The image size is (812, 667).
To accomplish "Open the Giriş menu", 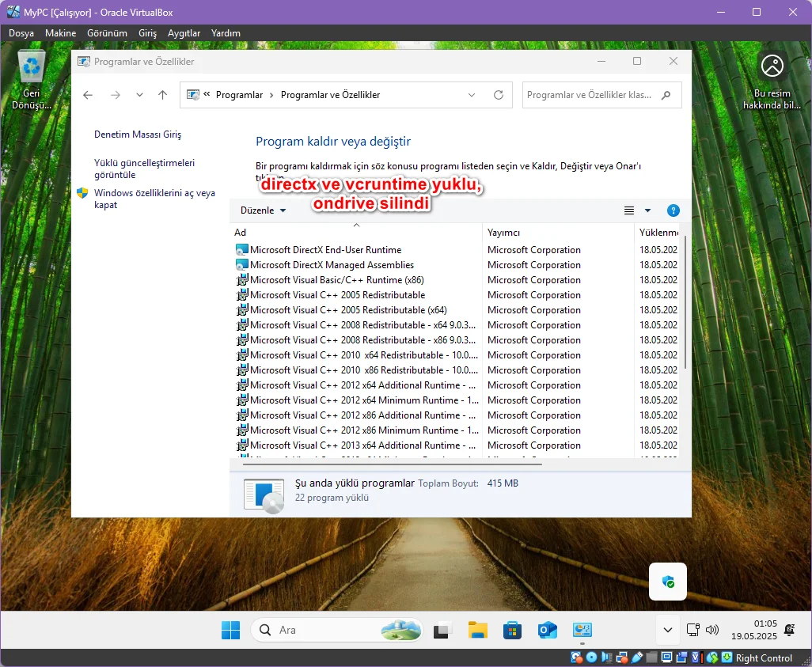I will (147, 32).
